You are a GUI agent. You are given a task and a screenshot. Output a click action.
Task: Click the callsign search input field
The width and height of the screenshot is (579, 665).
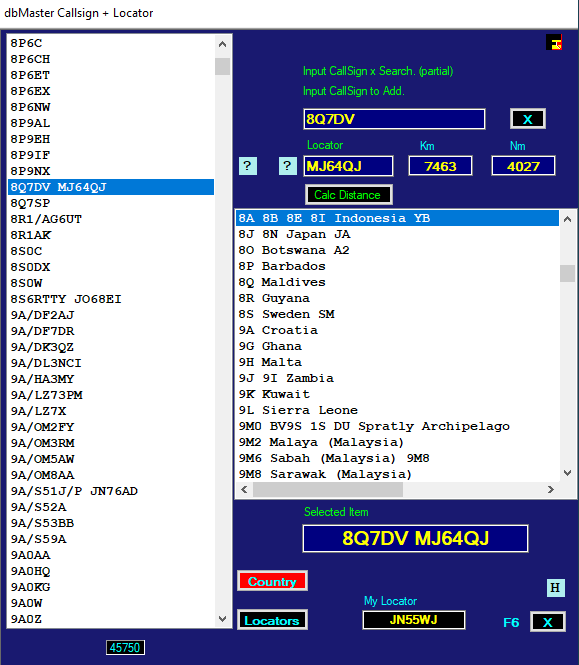[394, 119]
